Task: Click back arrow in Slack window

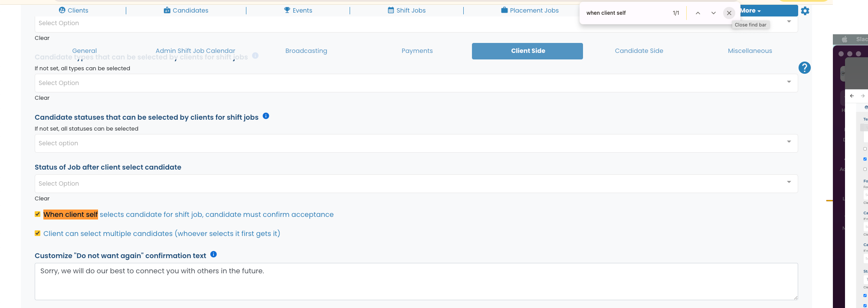Action: tap(852, 96)
